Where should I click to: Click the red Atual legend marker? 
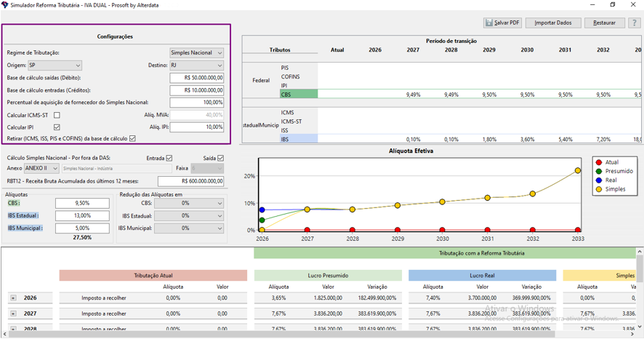(599, 162)
